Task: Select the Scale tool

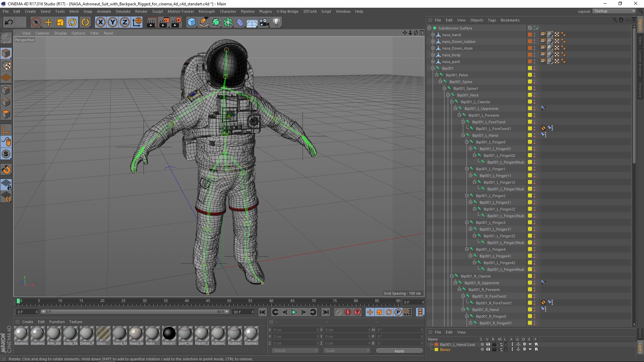Action: (60, 22)
